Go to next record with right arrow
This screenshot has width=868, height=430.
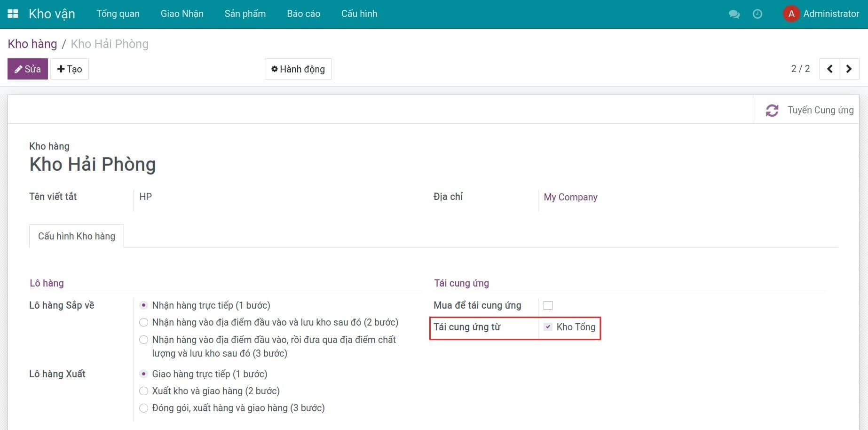(x=849, y=68)
